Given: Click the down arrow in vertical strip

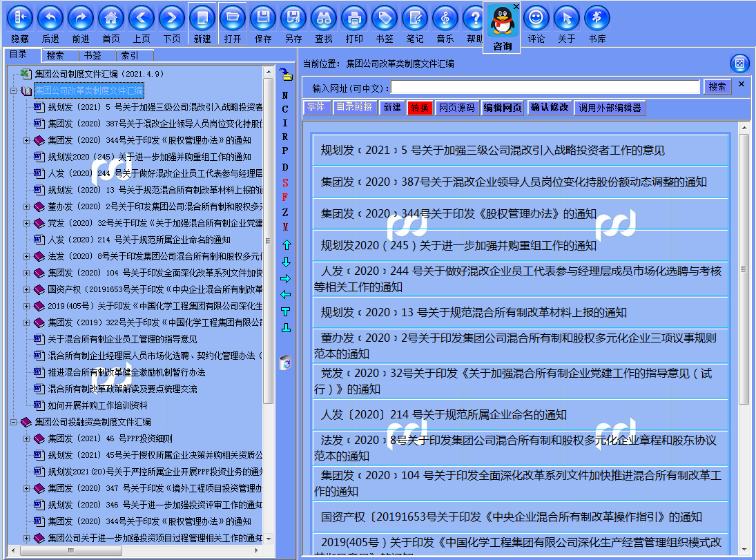Looking at the screenshot, I should click(x=286, y=262).
